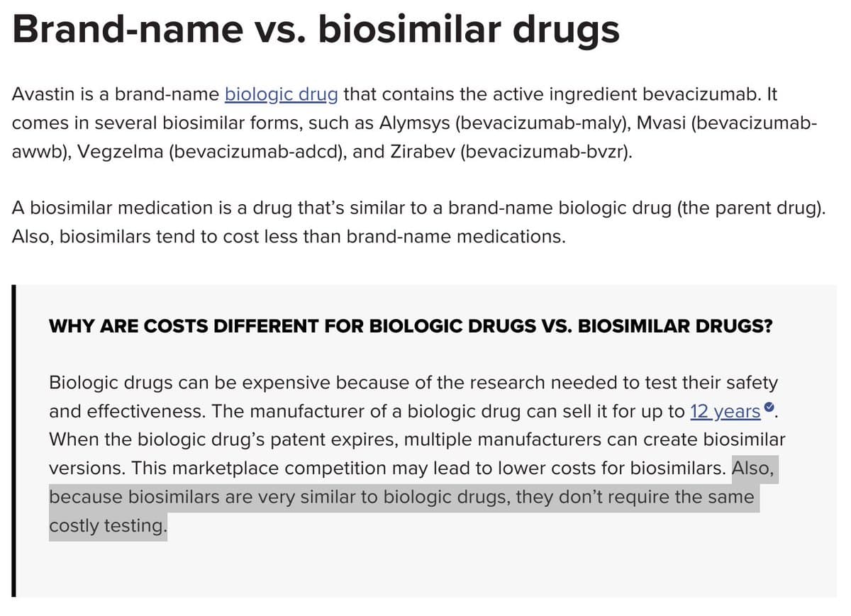Click the "Why are costs different" callout heading
This screenshot has height=616, width=851.
411,326
